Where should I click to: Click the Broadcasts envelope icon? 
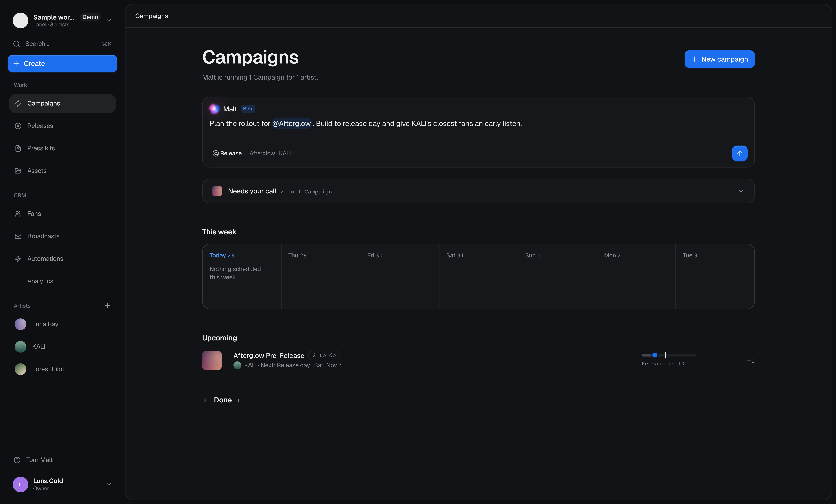(x=18, y=236)
